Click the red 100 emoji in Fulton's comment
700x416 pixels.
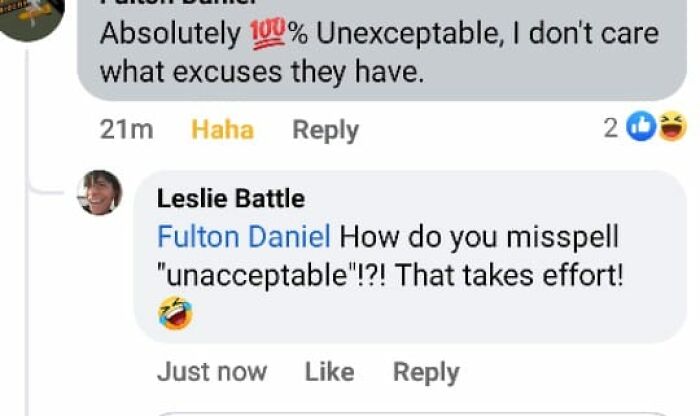pyautogui.click(x=267, y=34)
